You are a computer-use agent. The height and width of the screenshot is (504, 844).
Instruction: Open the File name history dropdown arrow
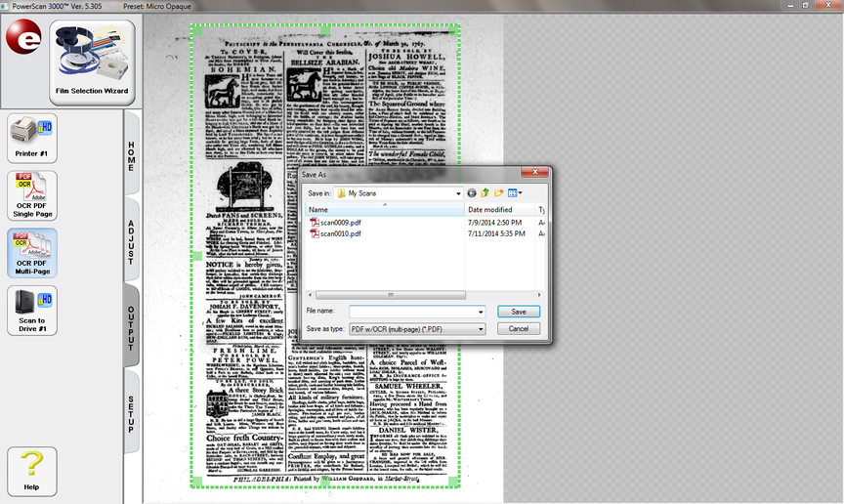click(x=481, y=312)
